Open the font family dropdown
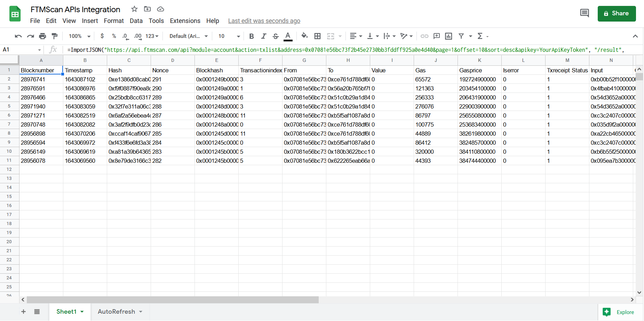This screenshot has height=321, width=644. point(189,36)
